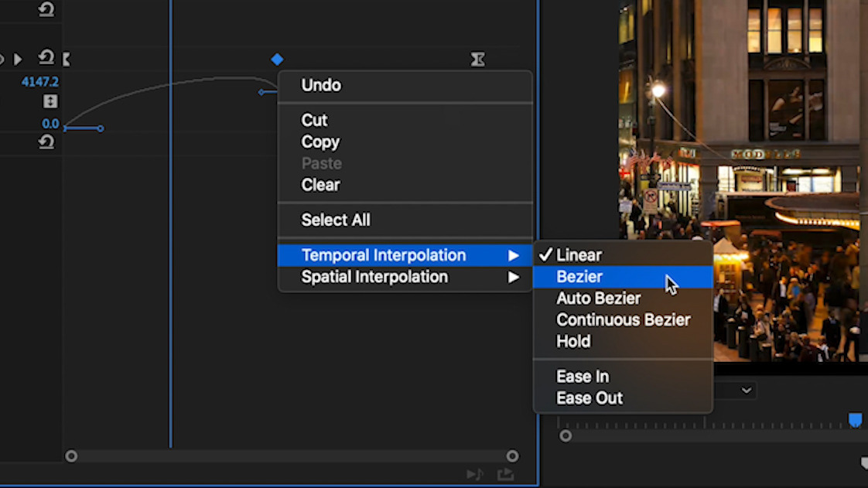The width and height of the screenshot is (868, 488).
Task: Click the export icon at panel bottom
Action: 505,474
